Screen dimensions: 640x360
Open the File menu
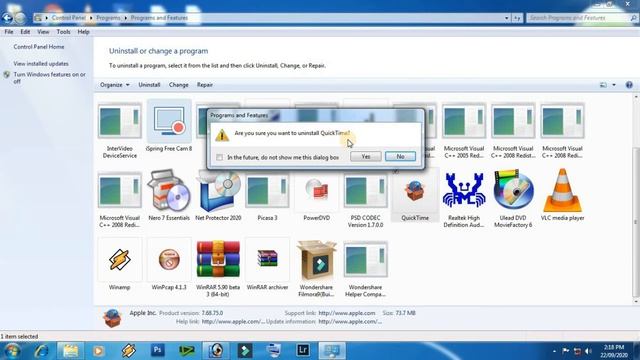[9, 32]
